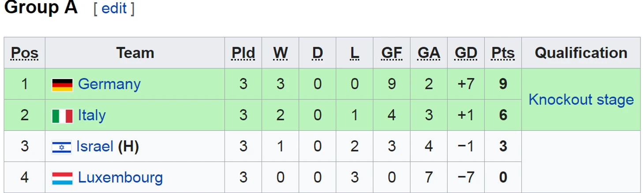Open the Germany team link
The height and width of the screenshot is (193, 644).
click(x=109, y=84)
